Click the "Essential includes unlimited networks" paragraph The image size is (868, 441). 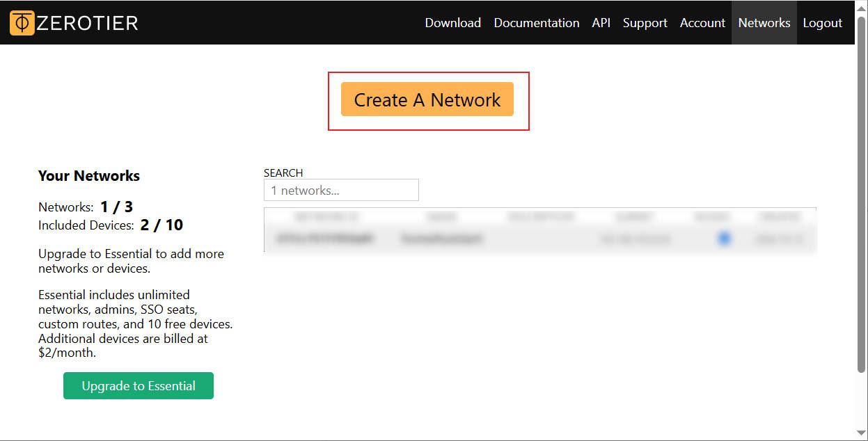136,323
